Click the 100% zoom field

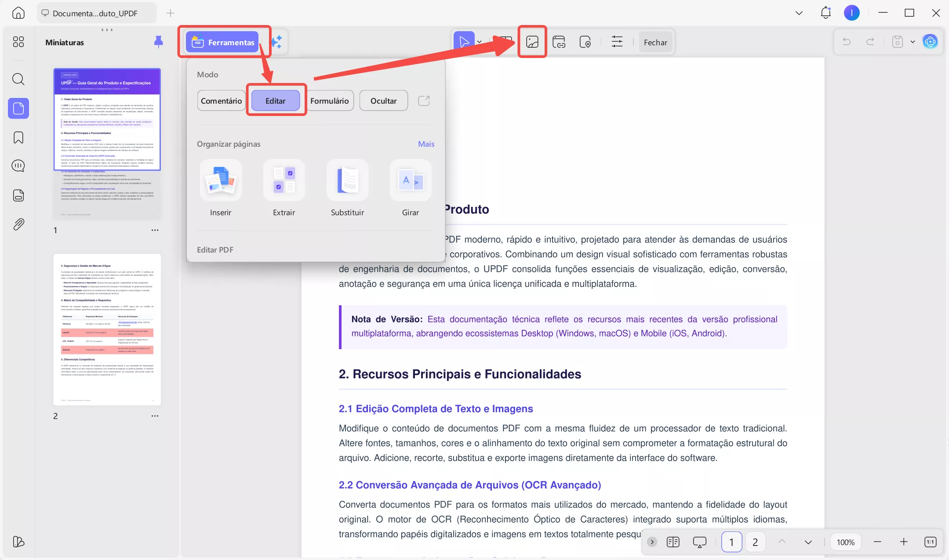pyautogui.click(x=845, y=542)
